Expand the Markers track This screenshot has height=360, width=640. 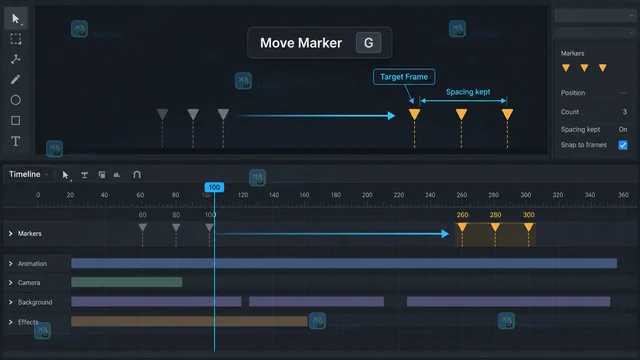[11, 233]
